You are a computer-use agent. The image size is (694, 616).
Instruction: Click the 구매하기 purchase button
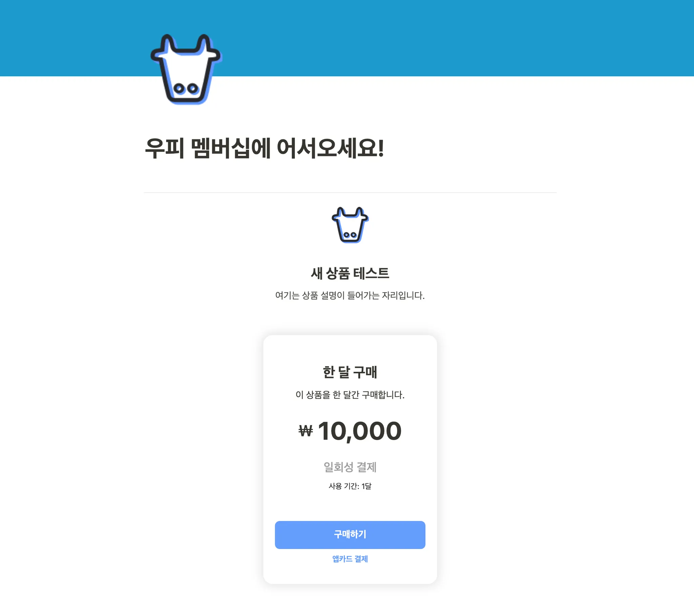coord(350,534)
